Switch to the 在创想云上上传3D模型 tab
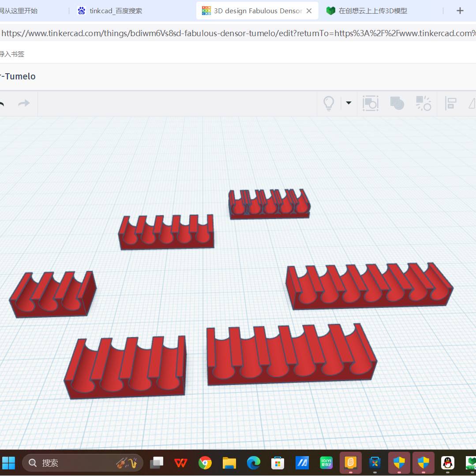Viewport: 476px width, 476px height. pos(373,11)
